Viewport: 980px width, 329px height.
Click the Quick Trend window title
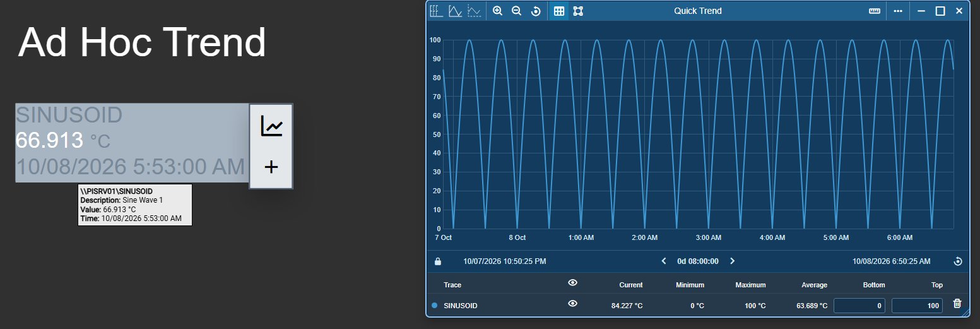click(698, 11)
